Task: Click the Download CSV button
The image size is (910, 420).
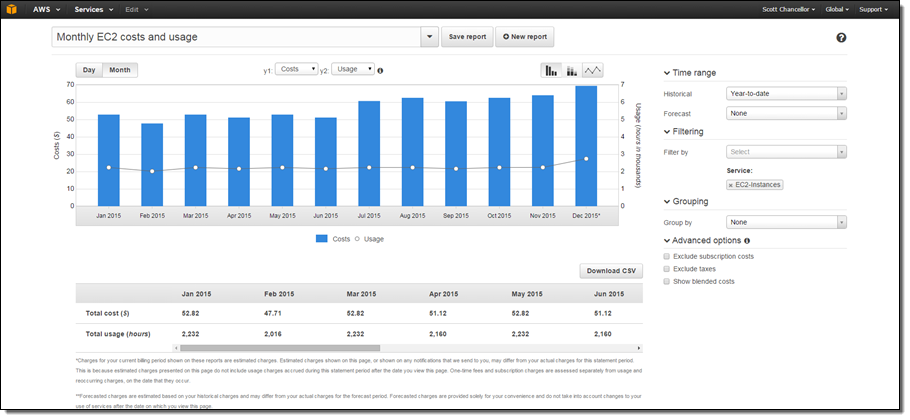Action: (x=610, y=271)
